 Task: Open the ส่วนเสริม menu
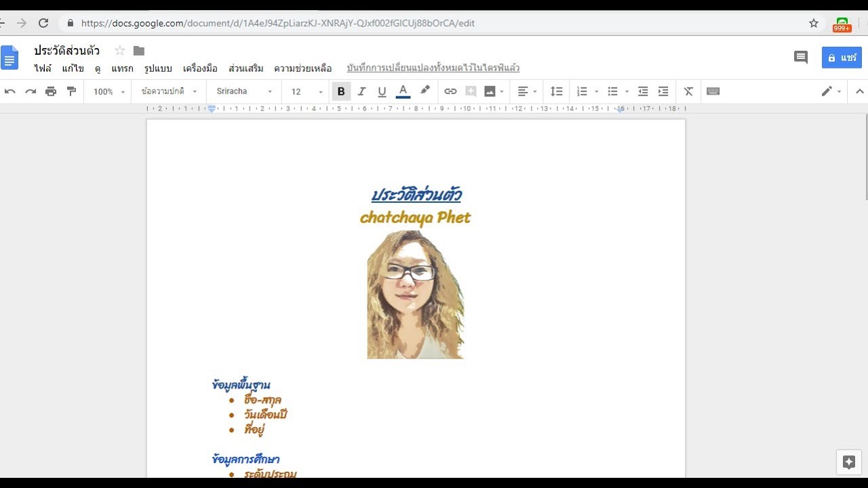pos(245,68)
